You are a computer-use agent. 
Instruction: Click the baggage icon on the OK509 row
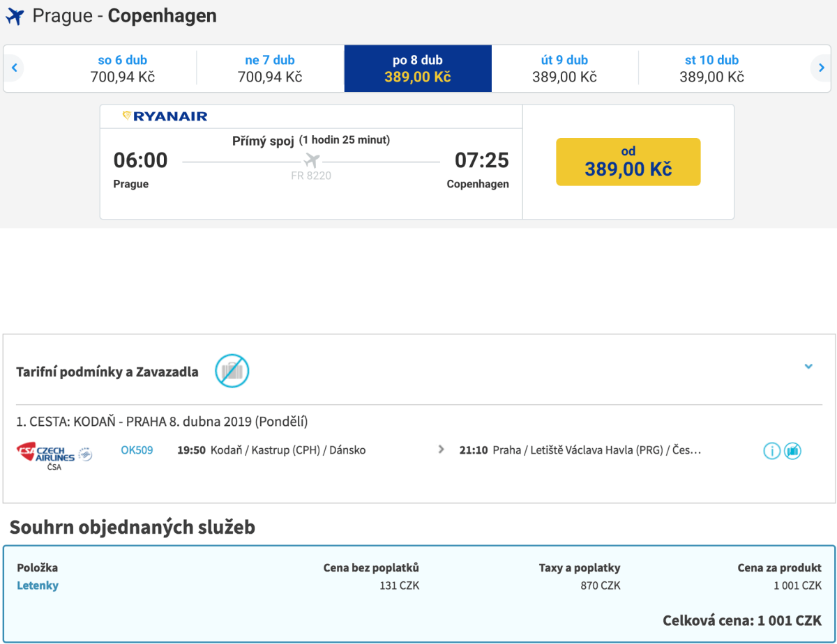(x=792, y=451)
